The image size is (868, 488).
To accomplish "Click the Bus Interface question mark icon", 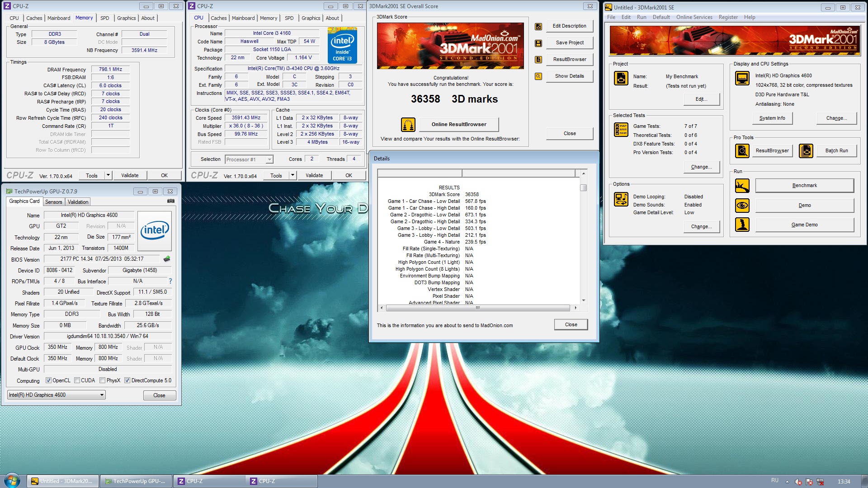I will pyautogui.click(x=170, y=281).
